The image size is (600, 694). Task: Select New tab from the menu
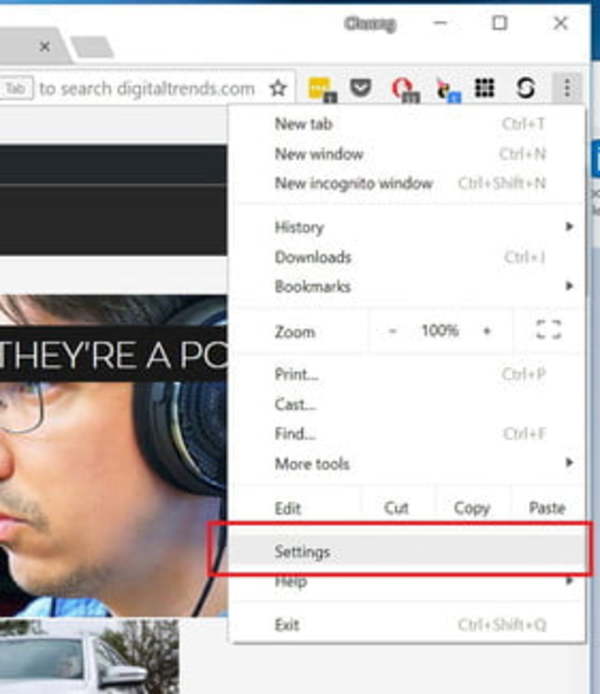(407, 124)
